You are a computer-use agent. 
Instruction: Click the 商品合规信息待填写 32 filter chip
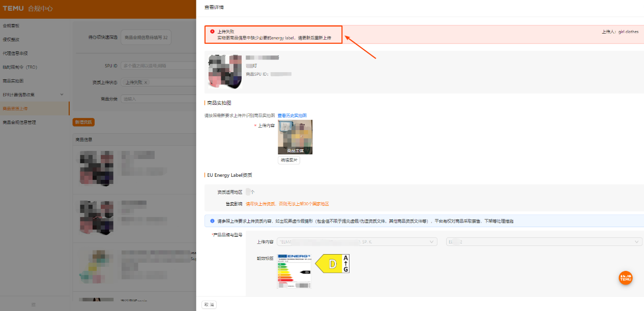pyautogui.click(x=145, y=37)
